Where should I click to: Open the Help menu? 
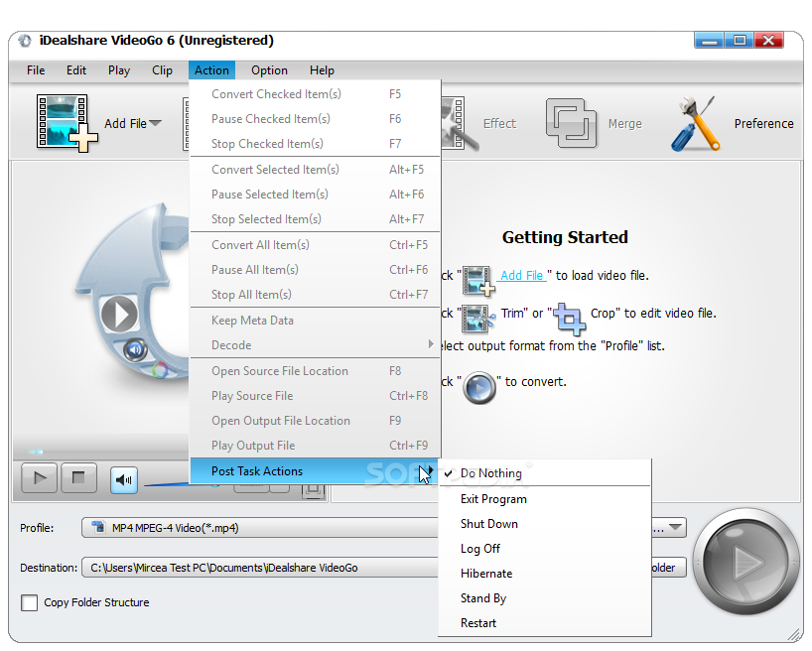[322, 70]
